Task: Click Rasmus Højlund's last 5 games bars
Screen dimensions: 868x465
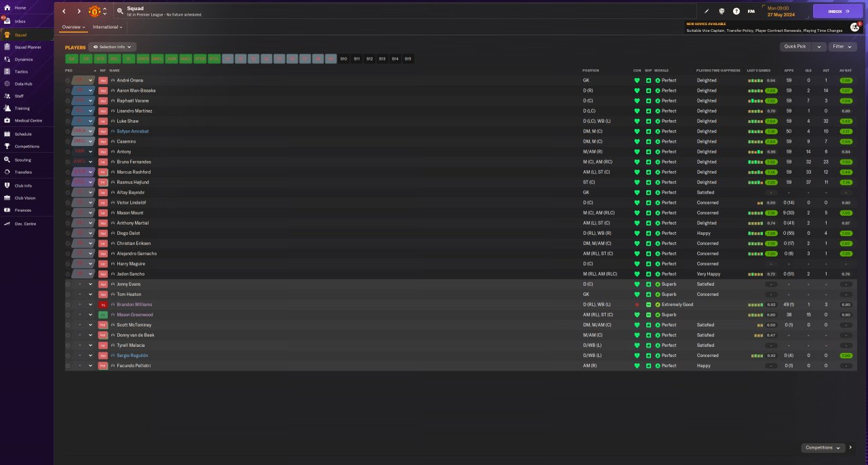Action: click(x=755, y=182)
